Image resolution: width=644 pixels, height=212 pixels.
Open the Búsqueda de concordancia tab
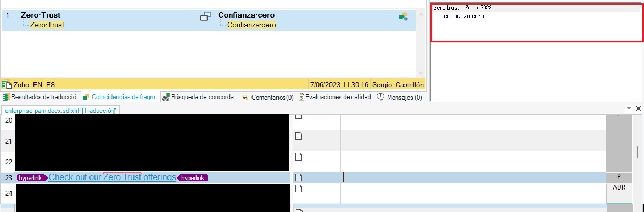[x=200, y=97]
